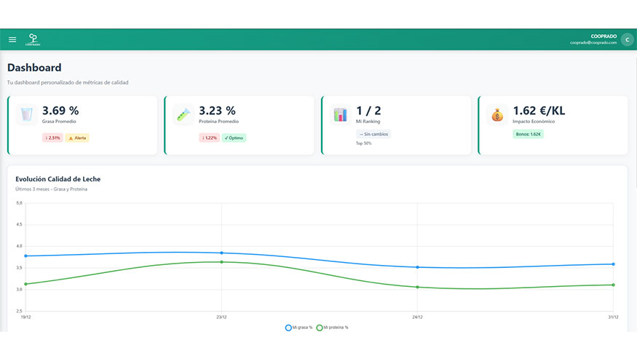Screen dimensions: 637x364
Task: Open the user avatar C
Action: pyautogui.click(x=628, y=39)
